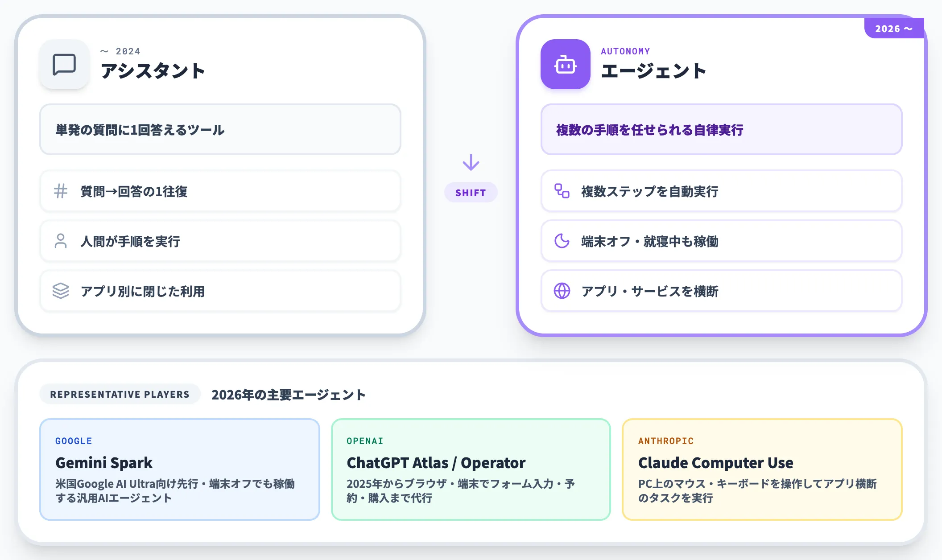Click the purple robot icon beside エージェント
Image resolution: width=942 pixels, height=560 pixels.
coord(566,64)
